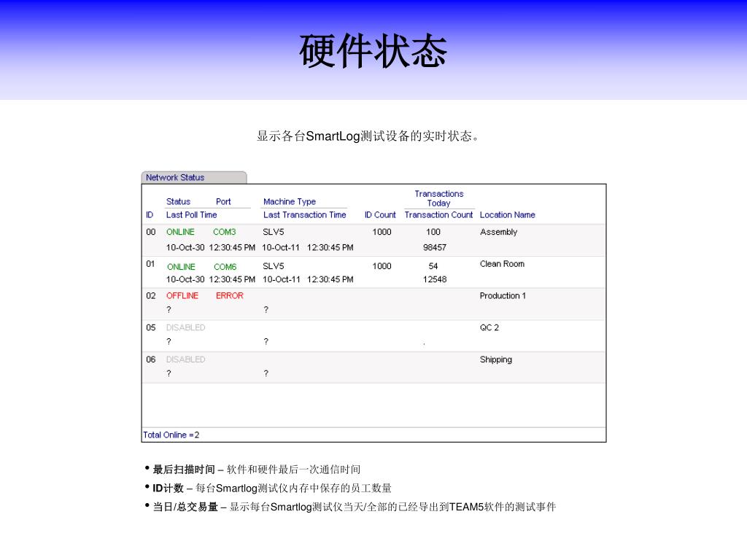The height and width of the screenshot is (560, 747).
Task: Click the QC 2 location name
Action: point(489,327)
